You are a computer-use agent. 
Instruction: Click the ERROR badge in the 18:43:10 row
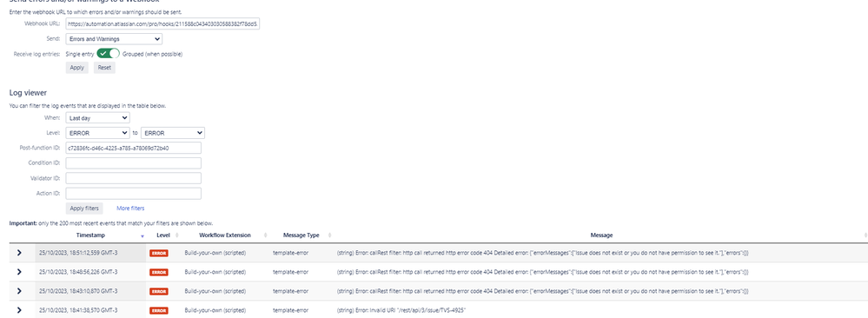(159, 291)
